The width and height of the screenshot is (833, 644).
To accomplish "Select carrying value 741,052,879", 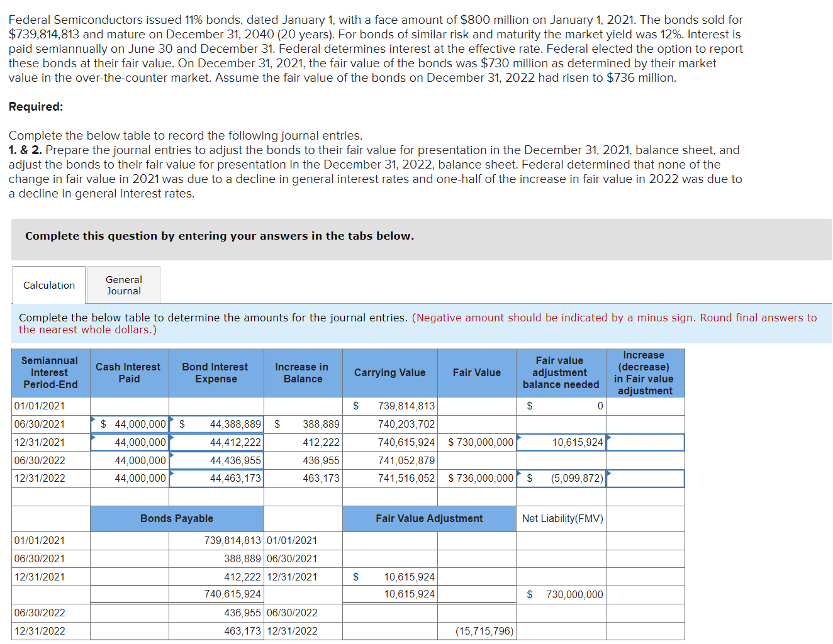I will click(390, 461).
